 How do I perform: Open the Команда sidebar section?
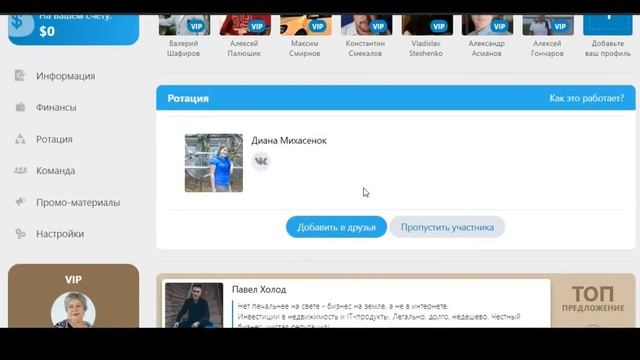[56, 171]
